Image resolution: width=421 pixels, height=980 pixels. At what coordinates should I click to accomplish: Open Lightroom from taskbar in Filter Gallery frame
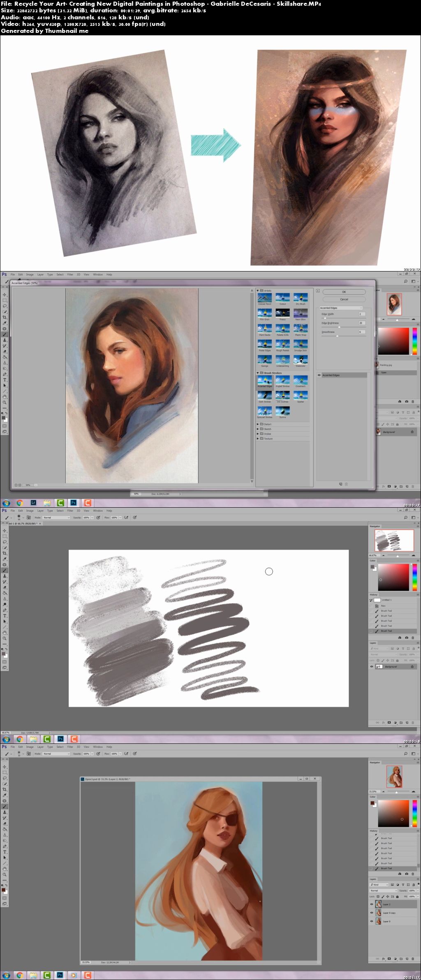[x=34, y=503]
